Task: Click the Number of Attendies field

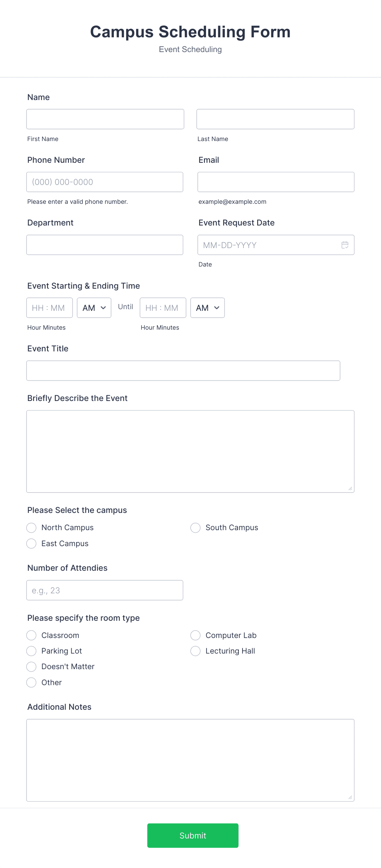Action: tap(105, 590)
